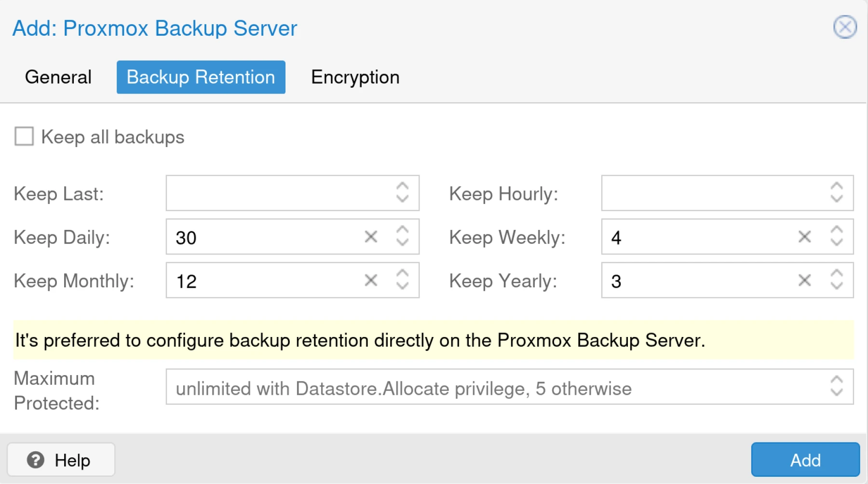Clear the Keep Yearly value with its X icon
Screen dimensions: 868x484
point(804,280)
